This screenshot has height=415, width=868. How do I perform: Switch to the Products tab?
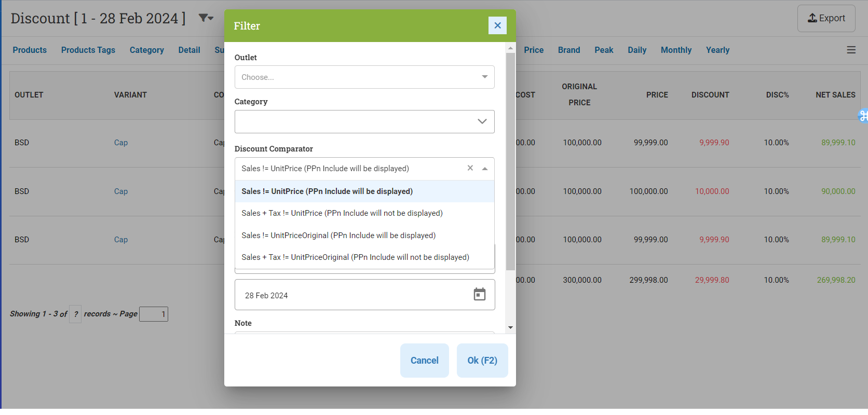tap(30, 50)
